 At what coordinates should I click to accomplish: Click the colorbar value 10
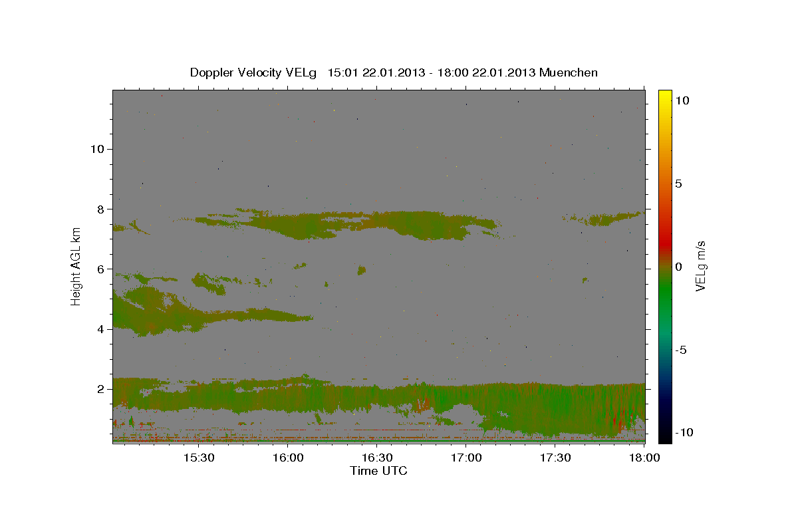point(682,100)
